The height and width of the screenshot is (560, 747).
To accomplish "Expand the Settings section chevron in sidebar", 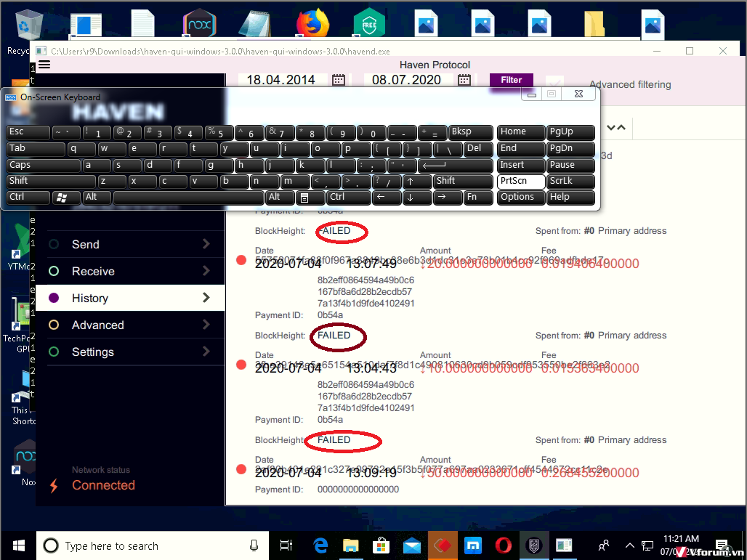I will click(206, 352).
